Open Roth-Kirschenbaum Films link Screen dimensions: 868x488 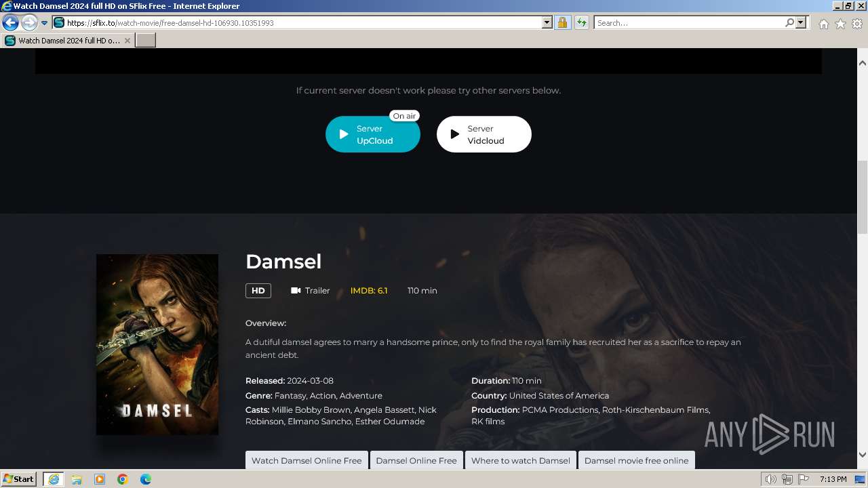[655, 410]
